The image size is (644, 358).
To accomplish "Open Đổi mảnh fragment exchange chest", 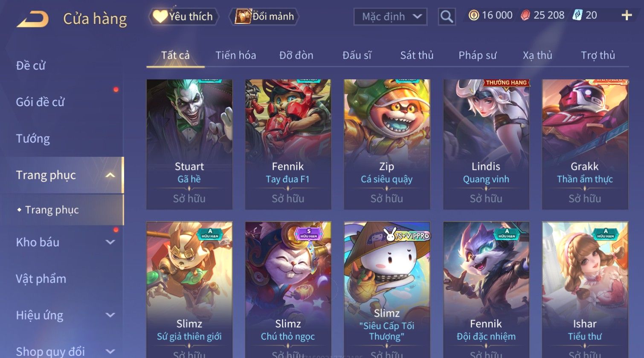I will (x=264, y=17).
